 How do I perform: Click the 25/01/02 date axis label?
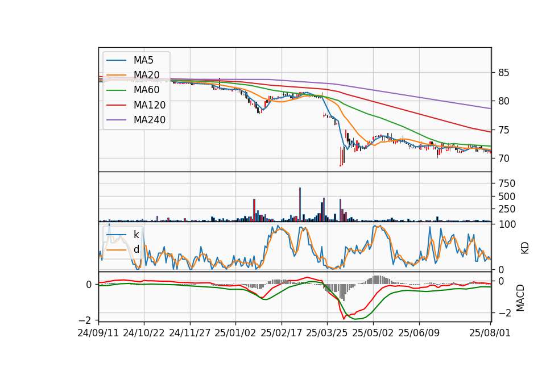[235, 333]
